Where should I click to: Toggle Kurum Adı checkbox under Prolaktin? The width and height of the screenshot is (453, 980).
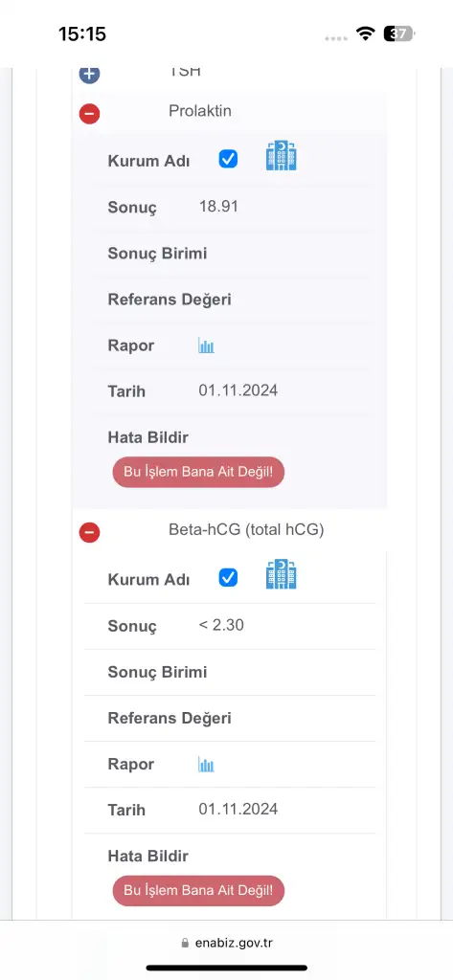pyautogui.click(x=228, y=160)
